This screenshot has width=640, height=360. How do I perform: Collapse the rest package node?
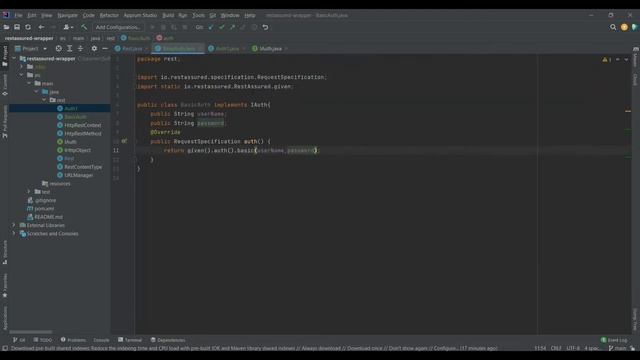[x=44, y=100]
